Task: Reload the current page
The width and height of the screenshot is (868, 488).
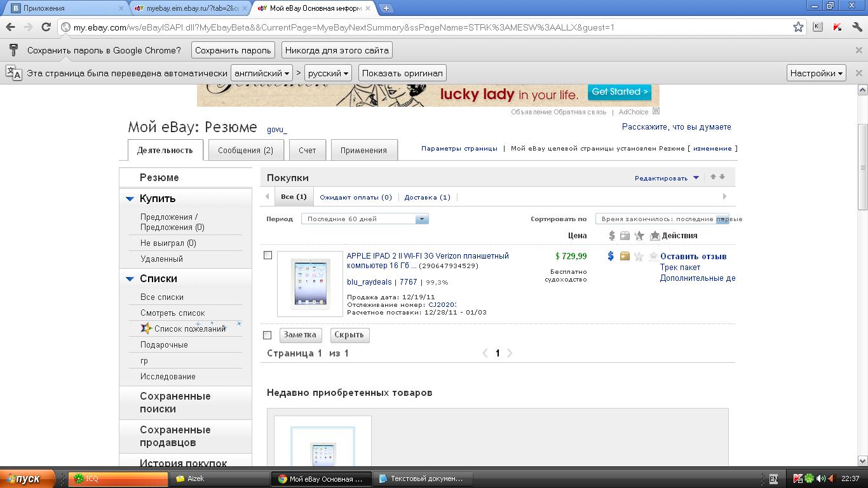Action: [46, 27]
